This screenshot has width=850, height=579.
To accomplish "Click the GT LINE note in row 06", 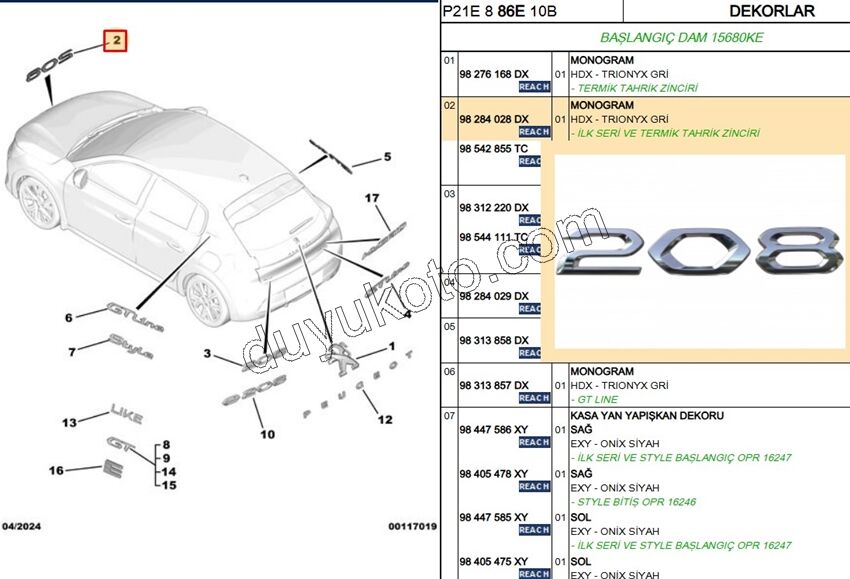I will coord(597,400).
